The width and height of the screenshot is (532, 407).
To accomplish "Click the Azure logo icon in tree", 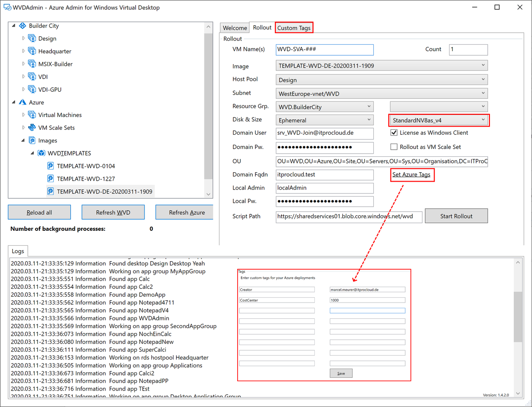I will click(x=23, y=102).
